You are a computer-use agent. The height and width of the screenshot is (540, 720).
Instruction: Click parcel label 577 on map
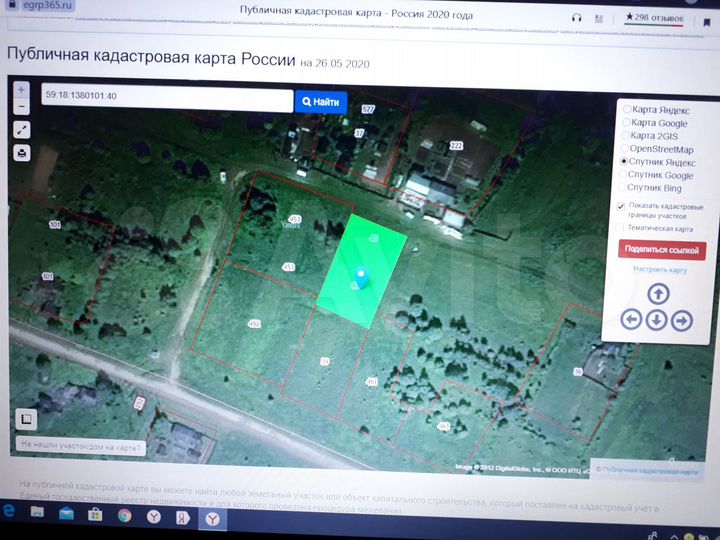point(368,109)
